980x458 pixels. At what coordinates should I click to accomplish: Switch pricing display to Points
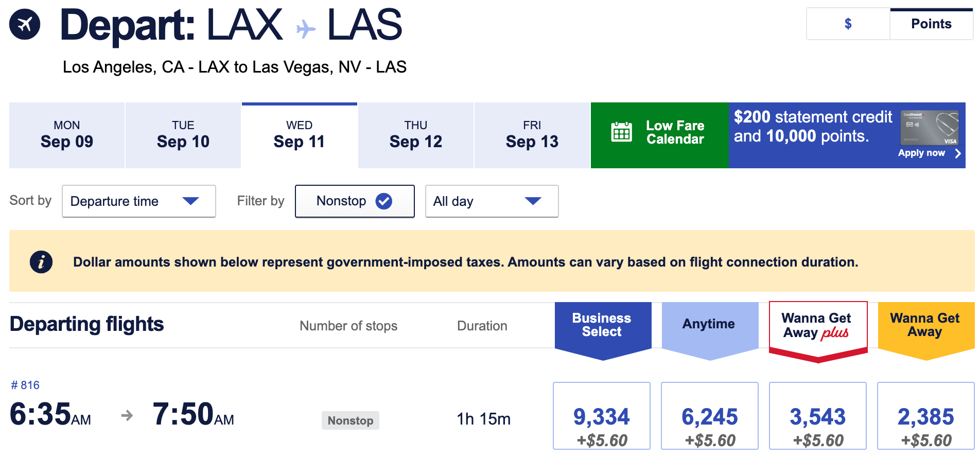[x=931, y=24]
